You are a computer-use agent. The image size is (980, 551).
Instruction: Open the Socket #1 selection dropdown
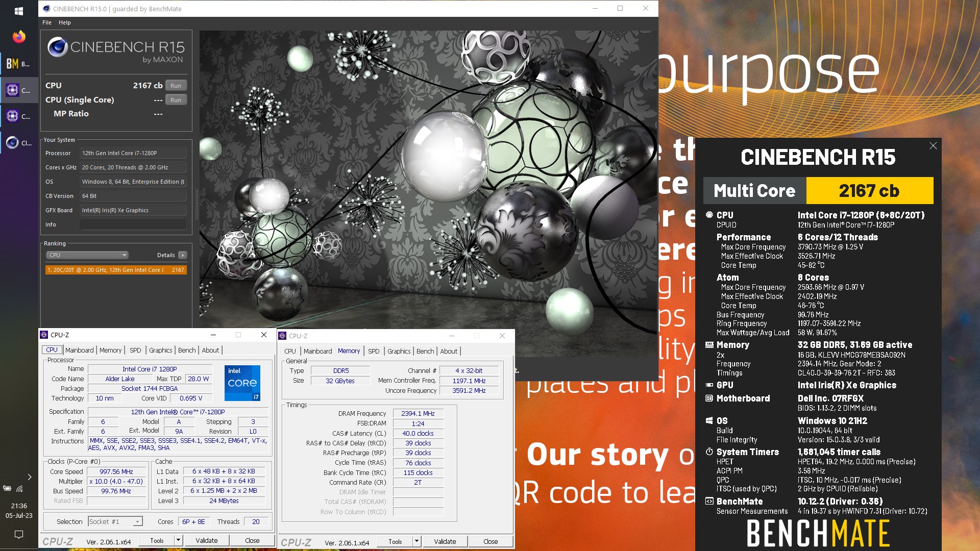[115, 521]
